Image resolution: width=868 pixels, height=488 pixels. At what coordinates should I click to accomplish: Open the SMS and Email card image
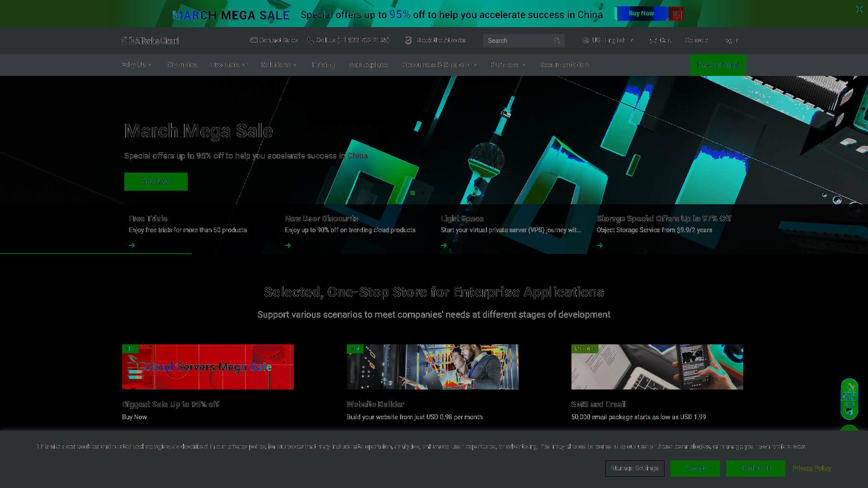pos(657,367)
